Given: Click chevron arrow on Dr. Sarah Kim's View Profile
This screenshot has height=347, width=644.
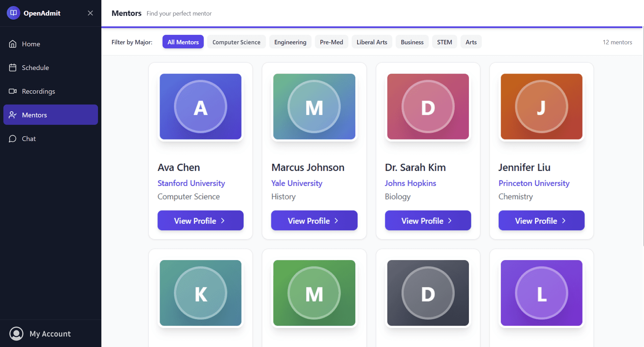Looking at the screenshot, I should click(450, 221).
